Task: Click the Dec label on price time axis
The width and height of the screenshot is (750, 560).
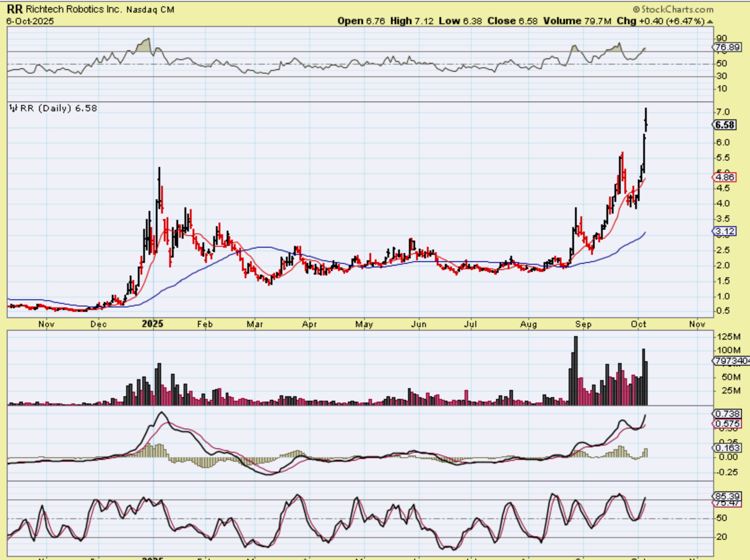Action: (x=98, y=324)
